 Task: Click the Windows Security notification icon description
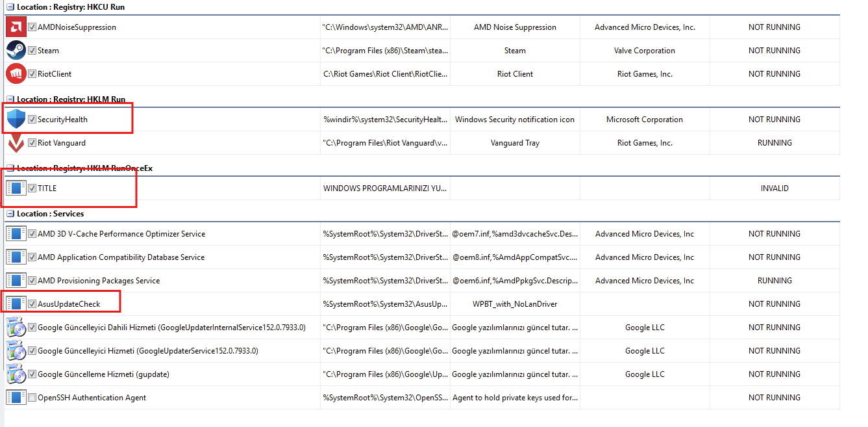(x=515, y=120)
